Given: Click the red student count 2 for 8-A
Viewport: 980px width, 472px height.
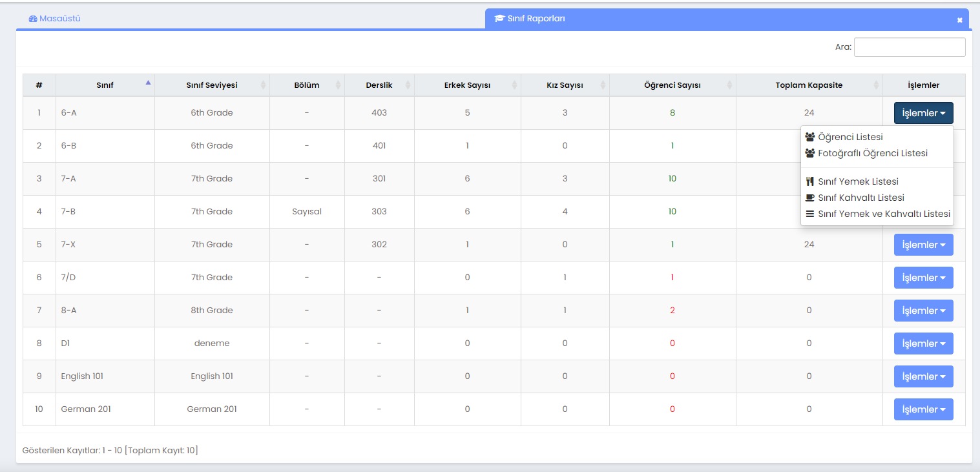Looking at the screenshot, I should 672,311.
